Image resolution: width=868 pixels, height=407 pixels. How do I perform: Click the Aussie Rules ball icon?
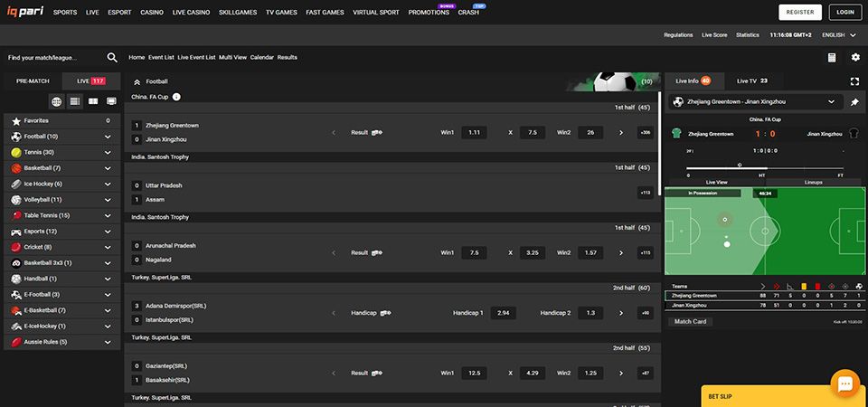(16, 342)
